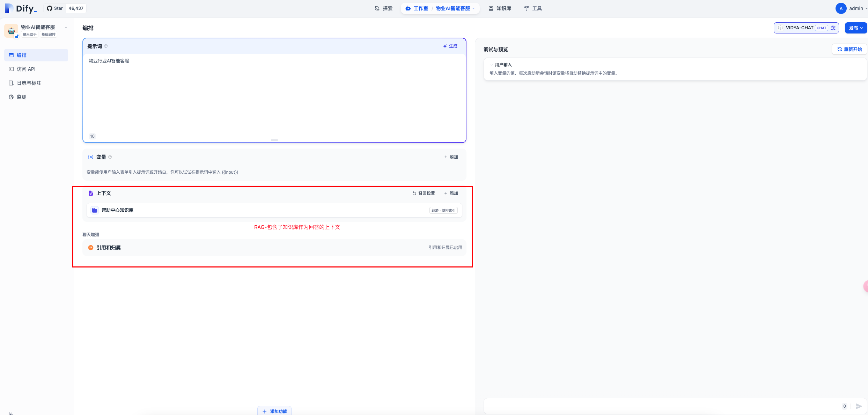
Task: Click the admin avatar icon
Action: [841, 8]
